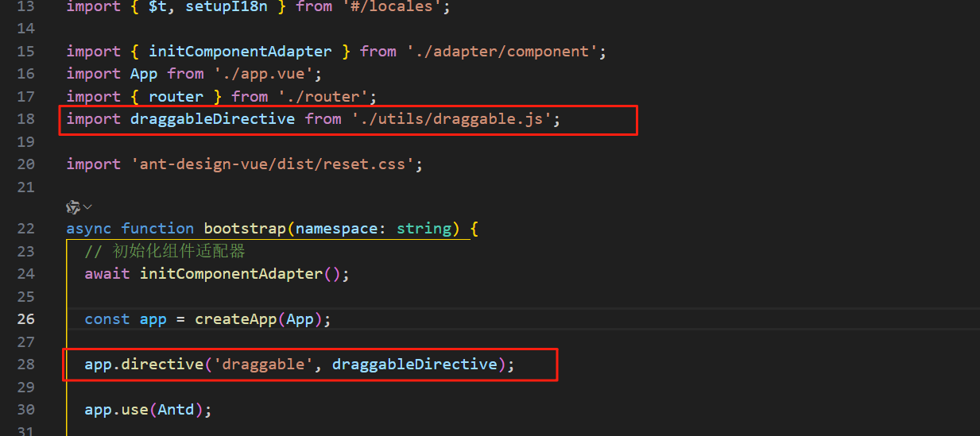Click createApp on line 26
The image size is (980, 436).
click(236, 319)
